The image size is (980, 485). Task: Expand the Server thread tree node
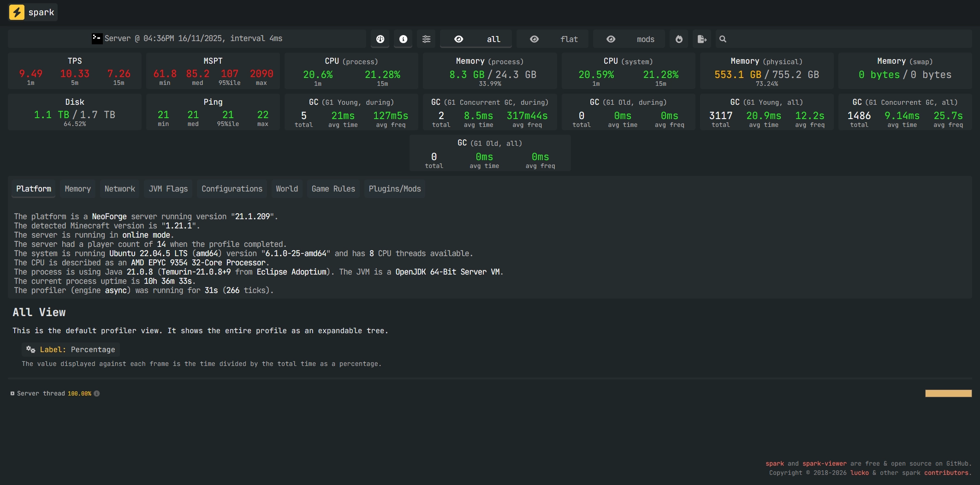[x=12, y=394]
